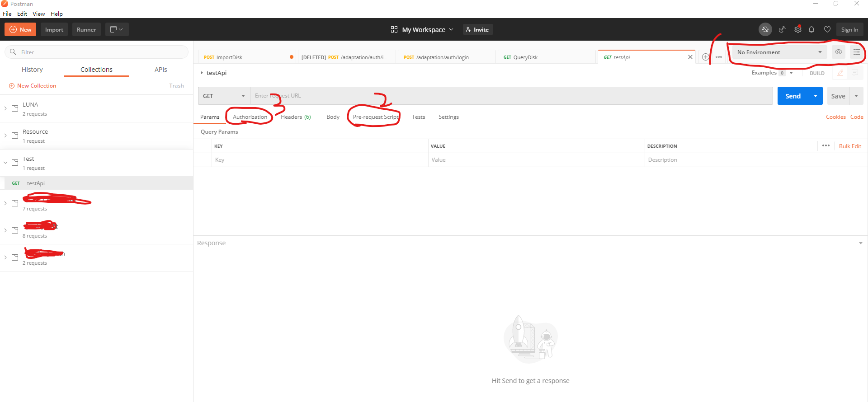Open the tab options ellipsis menu
868x402 pixels.
(x=719, y=57)
